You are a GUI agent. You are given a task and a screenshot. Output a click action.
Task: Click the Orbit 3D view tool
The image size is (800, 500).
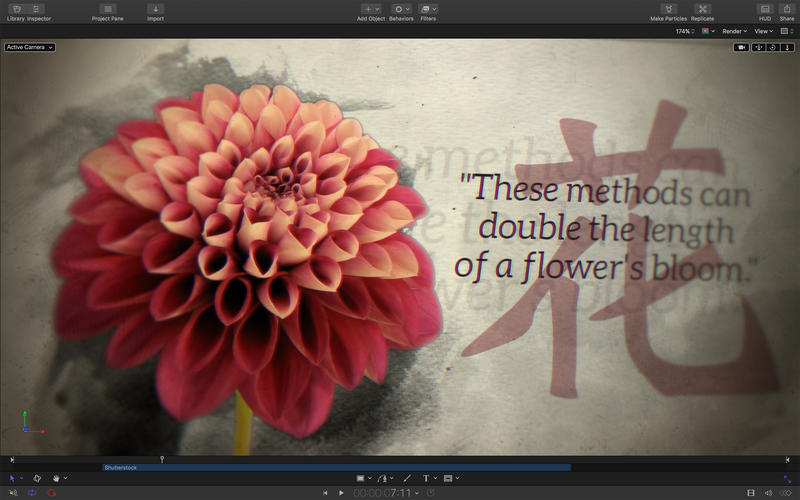point(772,47)
